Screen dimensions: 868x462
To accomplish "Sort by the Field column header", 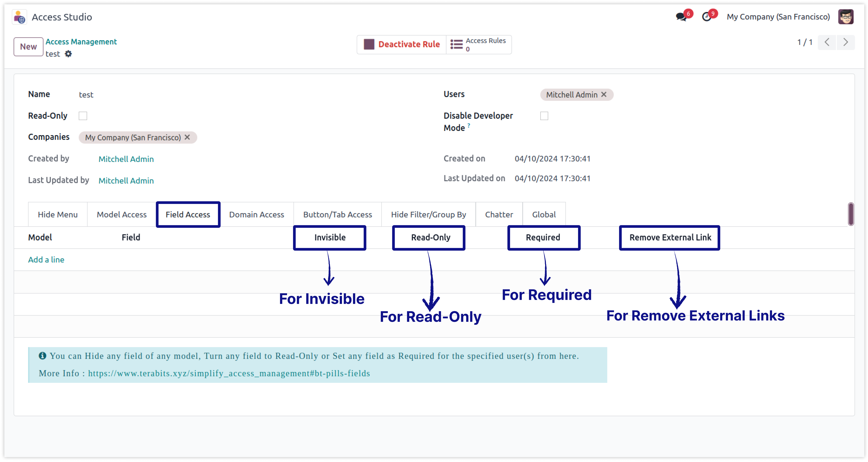I will [131, 237].
